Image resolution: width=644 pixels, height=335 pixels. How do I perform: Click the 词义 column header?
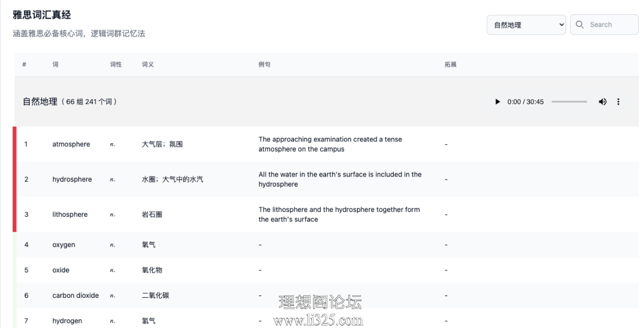(x=148, y=65)
